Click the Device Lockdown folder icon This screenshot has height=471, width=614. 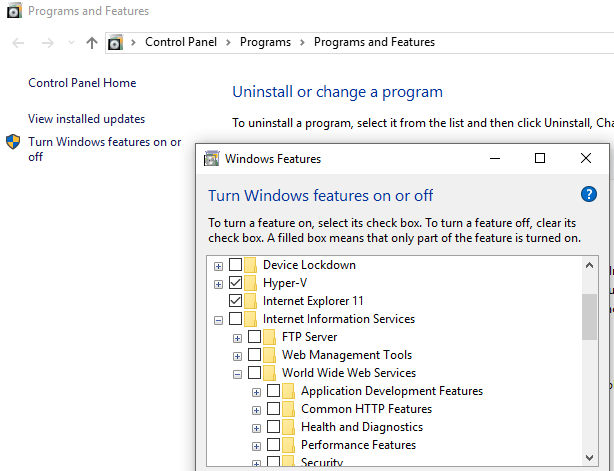(251, 265)
